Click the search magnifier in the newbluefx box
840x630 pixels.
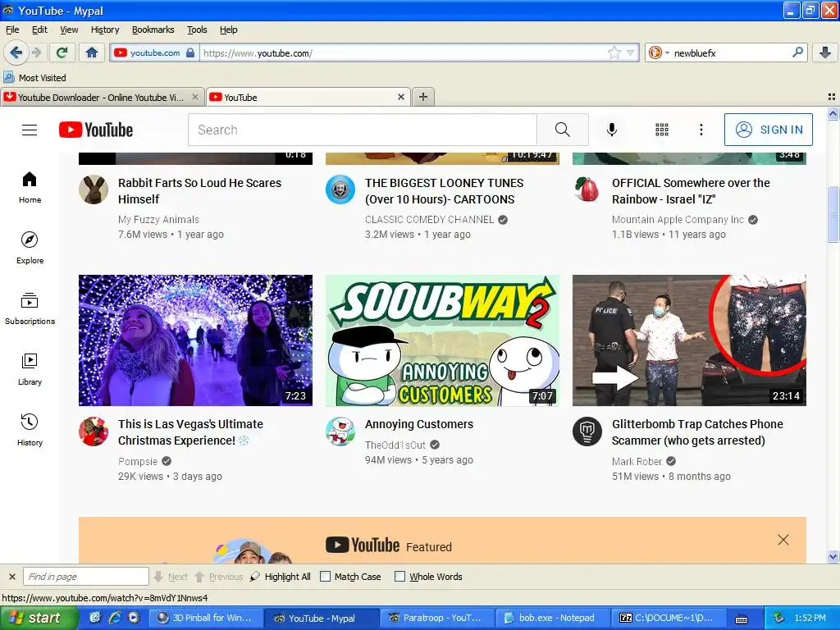pos(797,52)
